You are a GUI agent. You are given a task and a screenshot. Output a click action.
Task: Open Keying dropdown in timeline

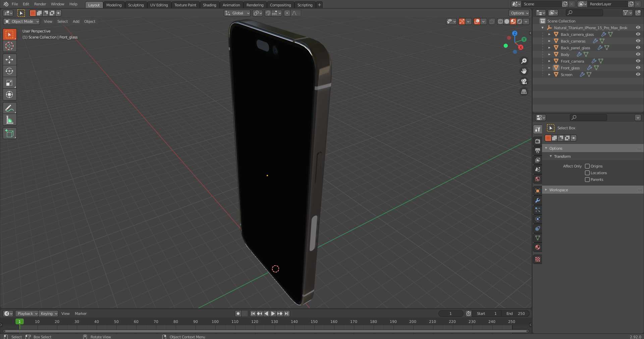click(49, 314)
